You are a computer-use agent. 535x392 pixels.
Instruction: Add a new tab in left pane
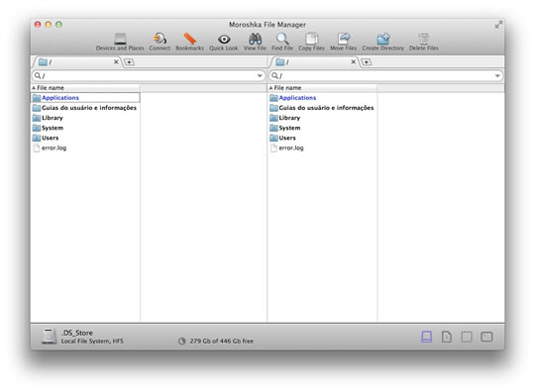[x=129, y=62]
